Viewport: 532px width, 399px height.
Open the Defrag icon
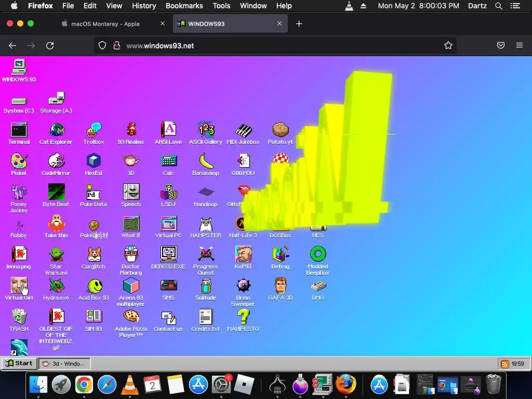point(280,258)
